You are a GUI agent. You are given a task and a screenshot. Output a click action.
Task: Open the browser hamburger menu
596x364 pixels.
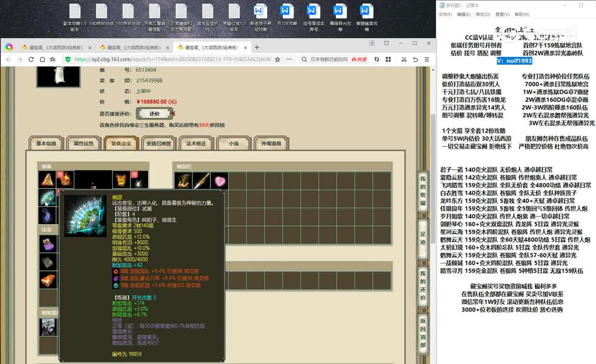[x=427, y=59]
